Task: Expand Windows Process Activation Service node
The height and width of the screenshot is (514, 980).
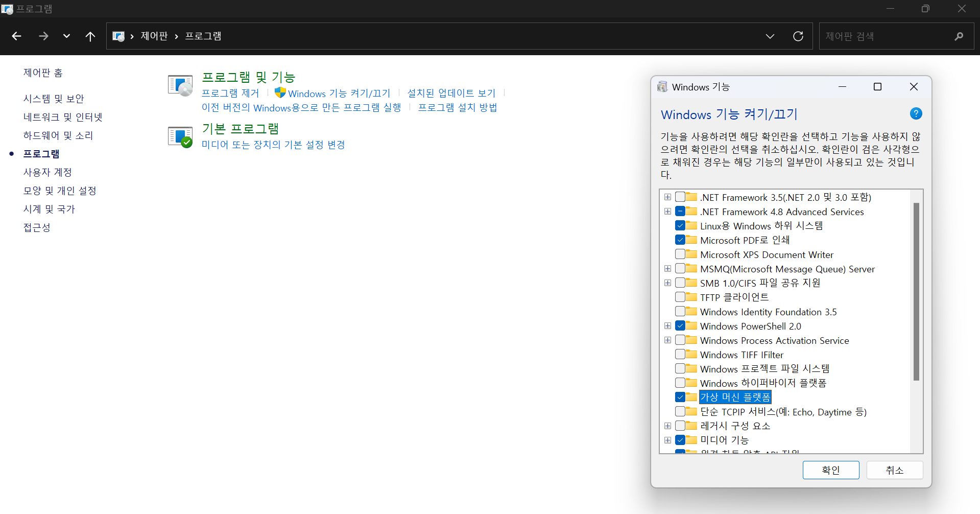Action: click(667, 340)
